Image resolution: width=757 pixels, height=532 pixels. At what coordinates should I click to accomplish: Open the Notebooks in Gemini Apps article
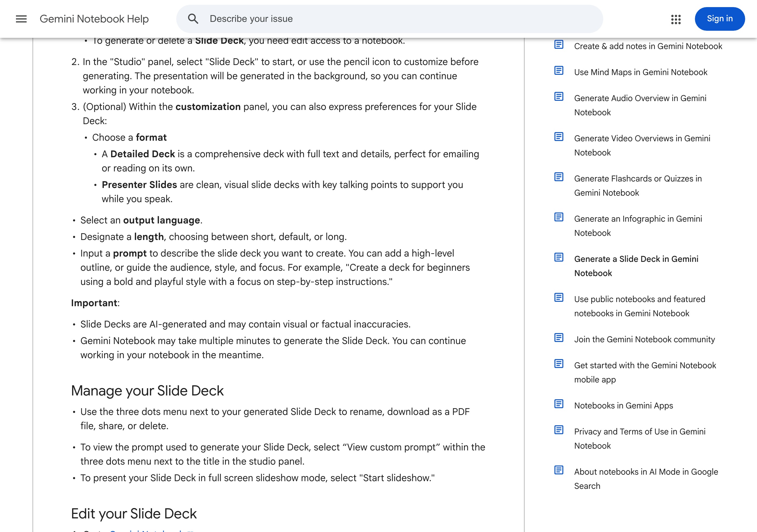tap(623, 406)
